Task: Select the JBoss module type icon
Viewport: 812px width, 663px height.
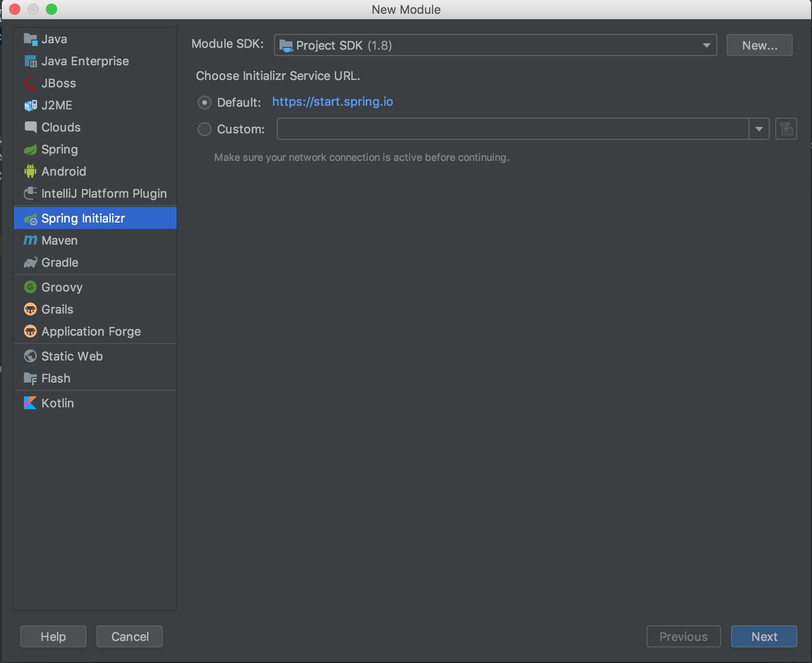Action: tap(30, 83)
